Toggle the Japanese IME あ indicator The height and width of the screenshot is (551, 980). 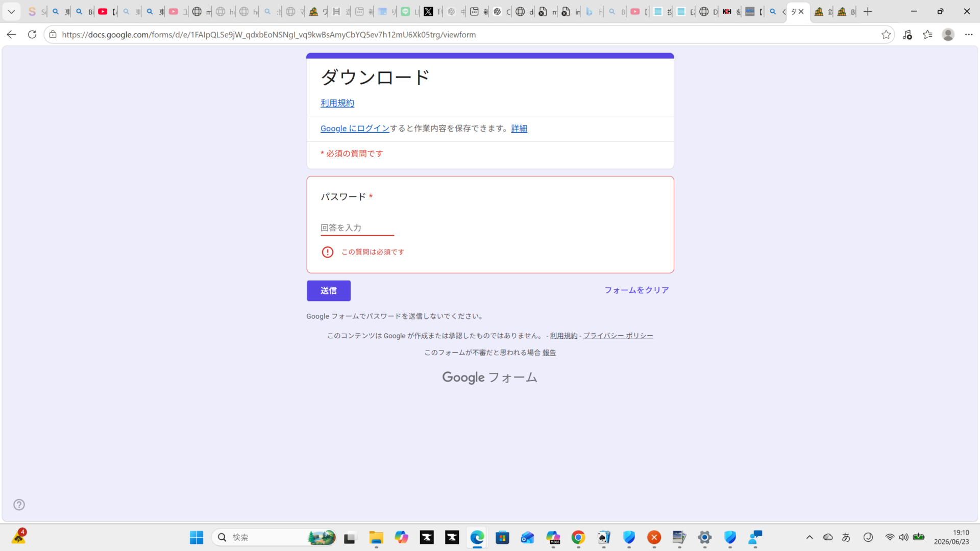pyautogui.click(x=846, y=537)
